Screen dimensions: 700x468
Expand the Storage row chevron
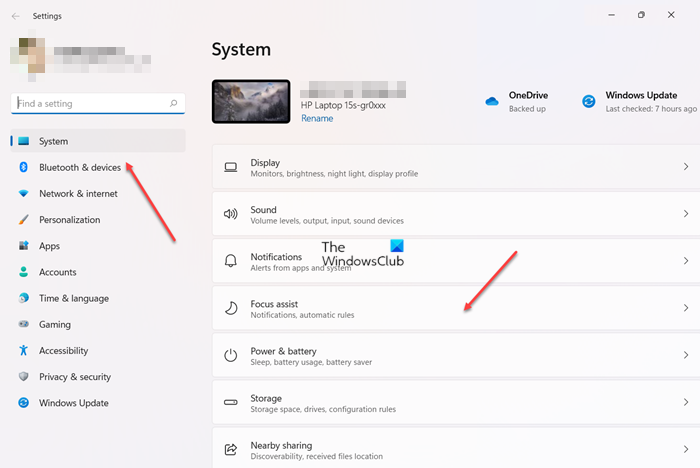[x=686, y=402]
